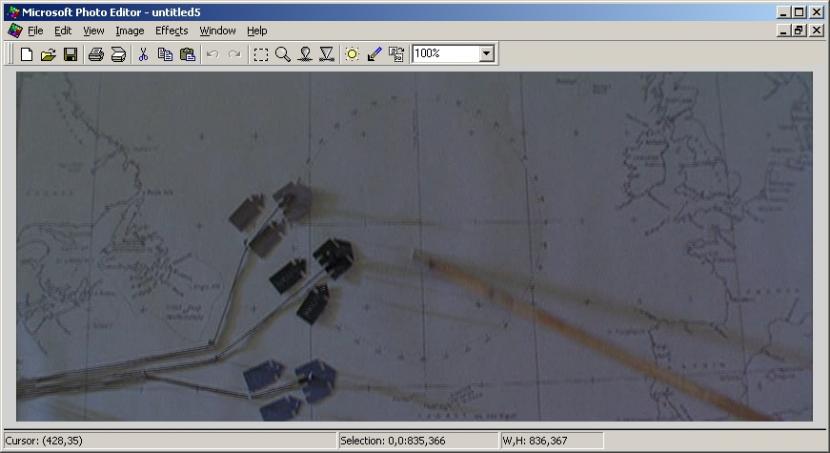Expand the 100% zoom dropdown arrow
The width and height of the screenshot is (830, 453).
click(x=487, y=54)
